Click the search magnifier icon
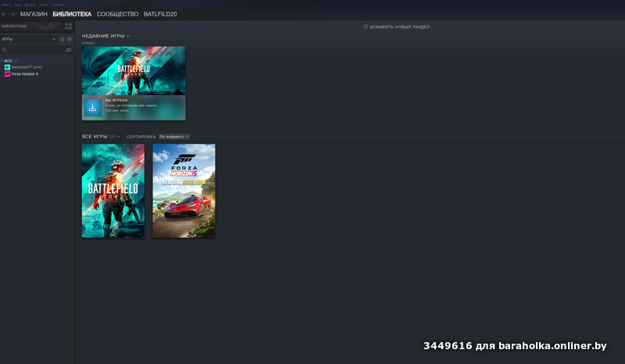625x364 pixels. point(5,50)
